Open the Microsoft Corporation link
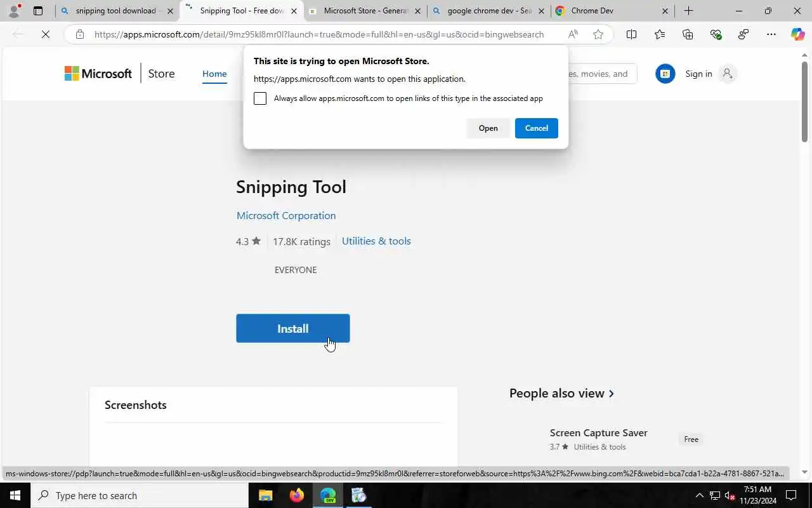The image size is (812, 508). coord(286,215)
